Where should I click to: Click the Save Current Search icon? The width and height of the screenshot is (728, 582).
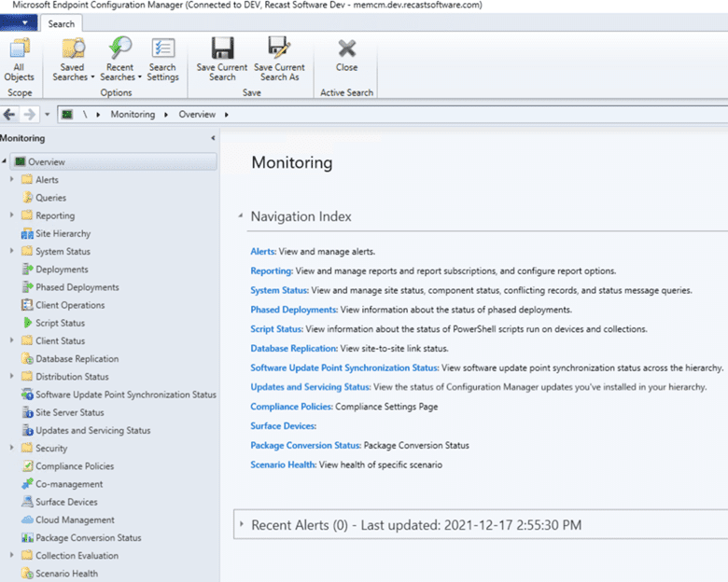222,60
